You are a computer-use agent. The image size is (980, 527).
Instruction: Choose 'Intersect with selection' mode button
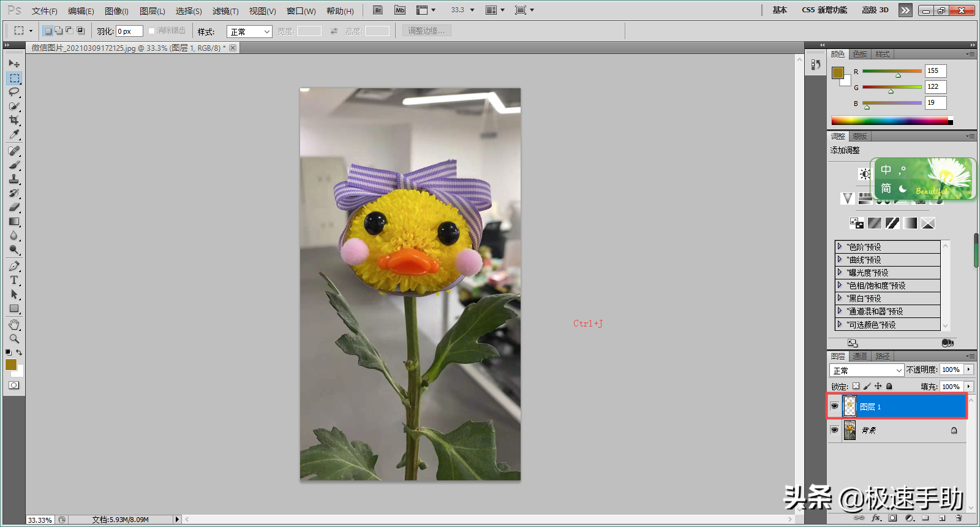pyautogui.click(x=80, y=31)
